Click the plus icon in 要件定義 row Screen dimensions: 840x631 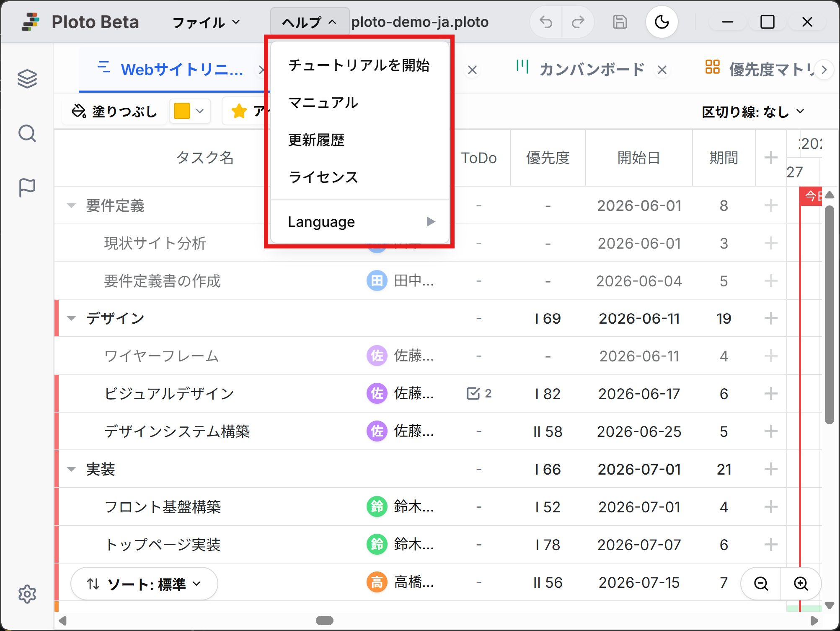coord(770,205)
